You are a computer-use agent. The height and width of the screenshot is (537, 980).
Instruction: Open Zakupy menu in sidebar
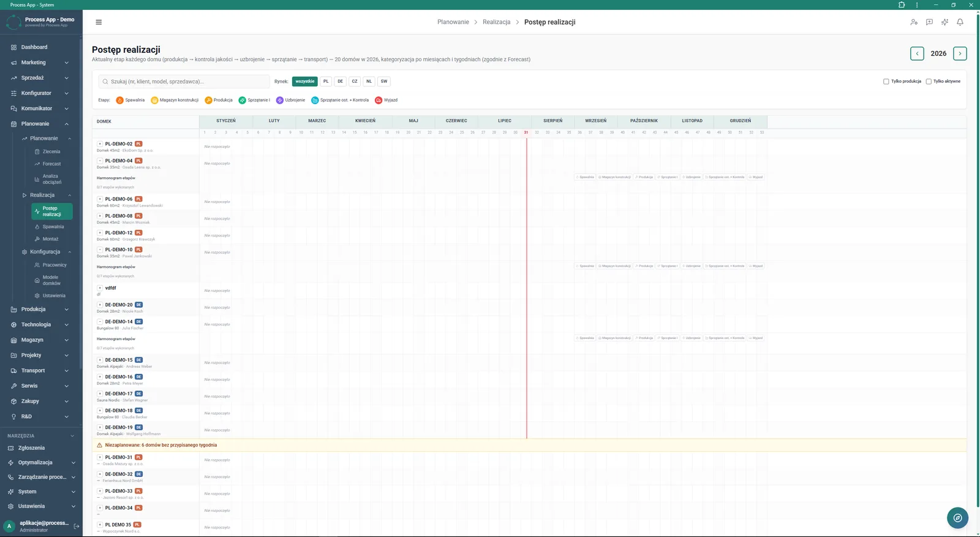(40, 401)
